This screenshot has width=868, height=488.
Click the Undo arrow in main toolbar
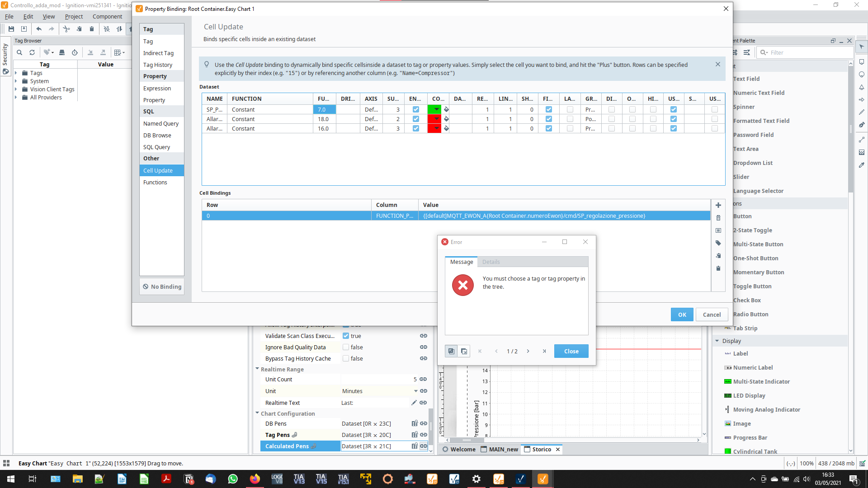(39, 29)
